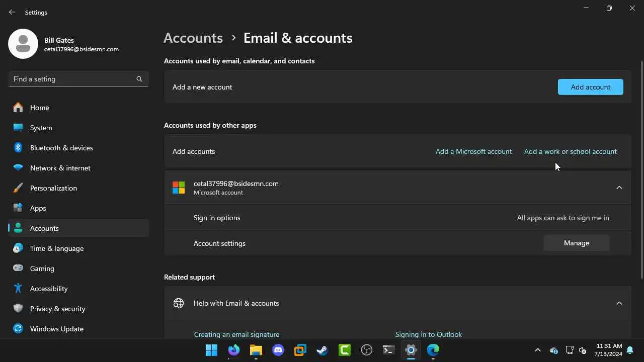Open Bluetooth & devices settings
The width and height of the screenshot is (644, 362).
[x=78, y=148]
